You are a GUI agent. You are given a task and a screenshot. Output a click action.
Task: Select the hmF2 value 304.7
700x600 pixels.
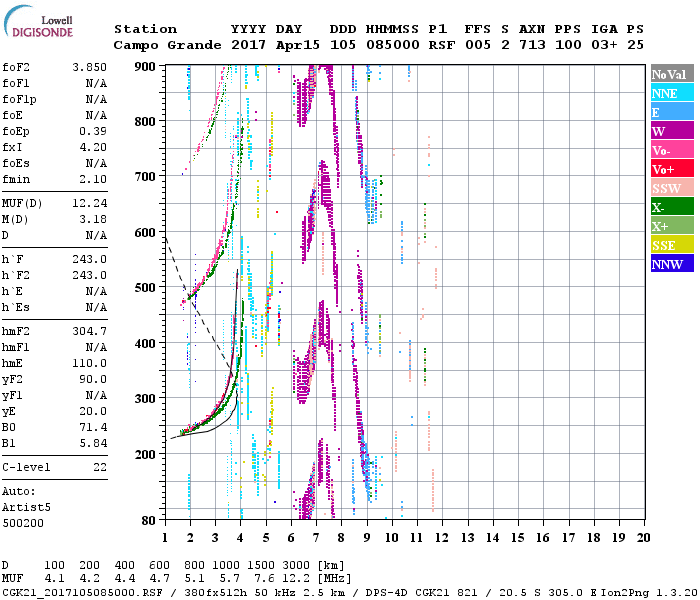pos(90,331)
